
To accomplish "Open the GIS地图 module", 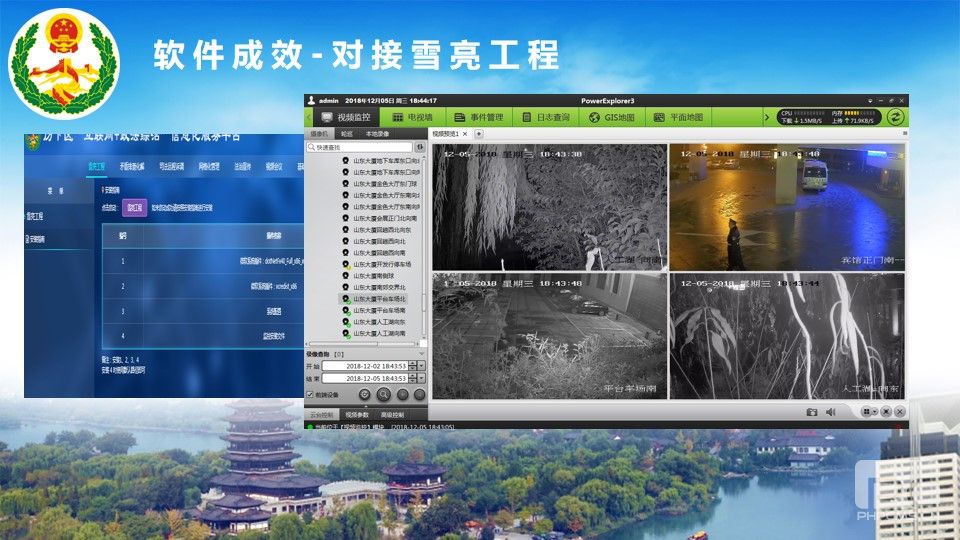I will (612, 117).
